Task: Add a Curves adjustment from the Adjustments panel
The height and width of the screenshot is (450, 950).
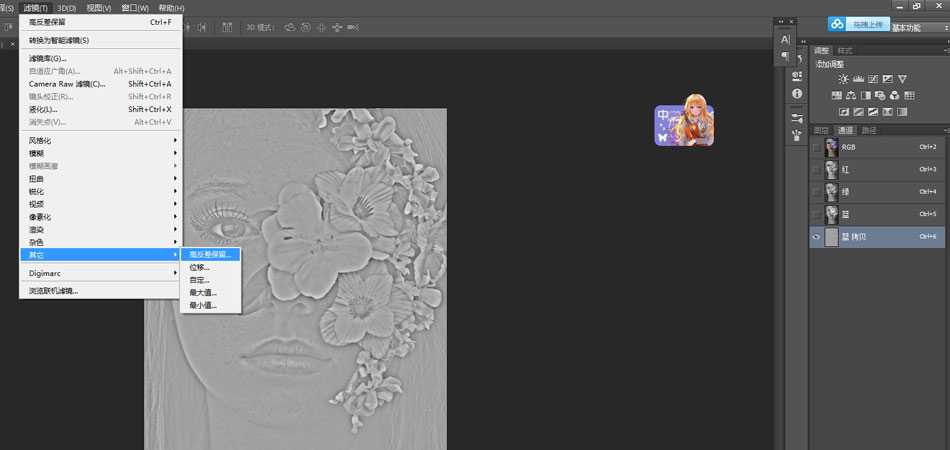Action: [x=873, y=79]
